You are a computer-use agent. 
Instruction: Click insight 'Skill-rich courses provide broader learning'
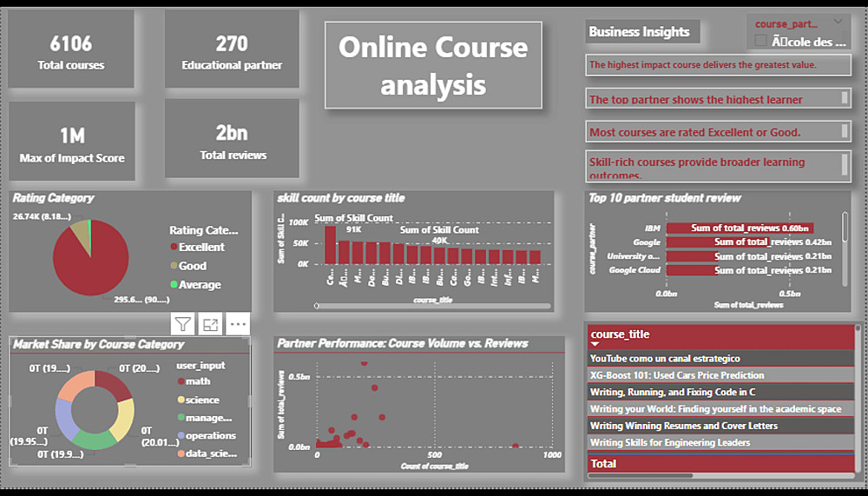tap(718, 166)
